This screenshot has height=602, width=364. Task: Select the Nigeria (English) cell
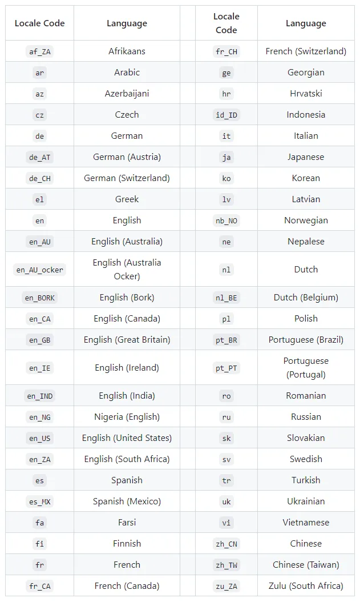click(127, 417)
